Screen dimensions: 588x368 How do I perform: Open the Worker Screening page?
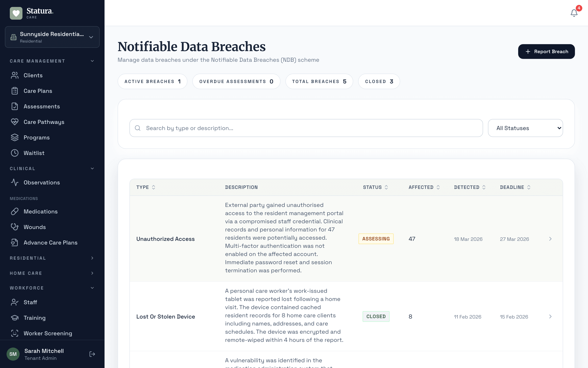(x=52, y=333)
